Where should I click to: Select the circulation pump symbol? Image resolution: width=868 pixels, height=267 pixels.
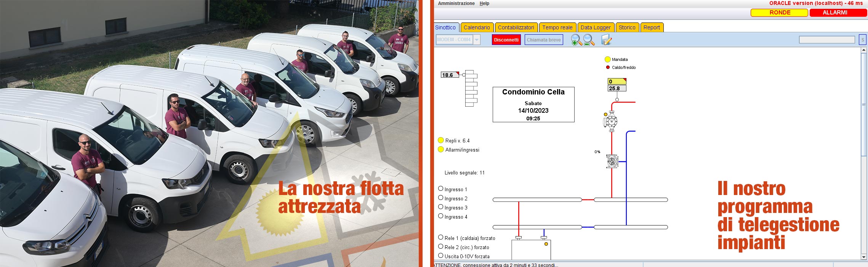coord(611,122)
